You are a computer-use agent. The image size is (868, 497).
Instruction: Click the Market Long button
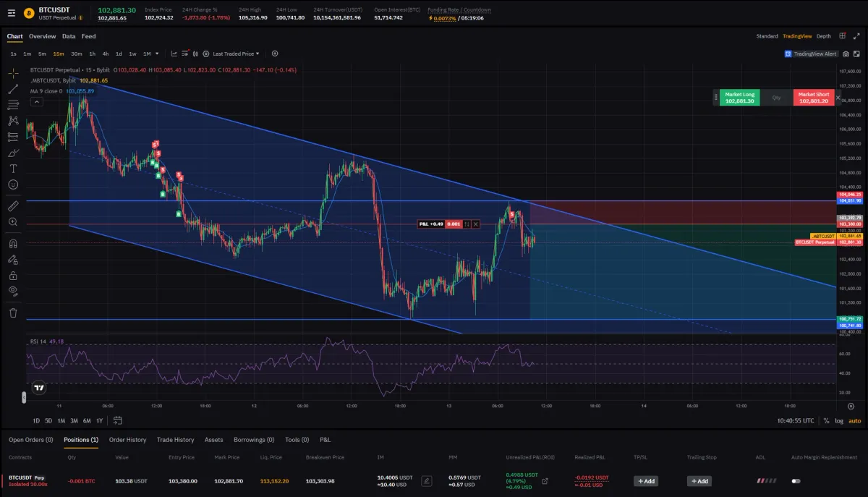click(x=739, y=98)
